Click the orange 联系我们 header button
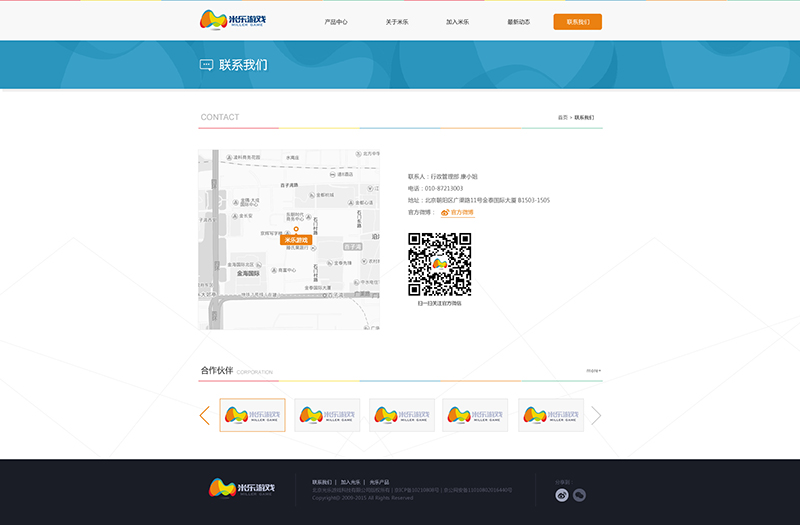 coord(578,22)
